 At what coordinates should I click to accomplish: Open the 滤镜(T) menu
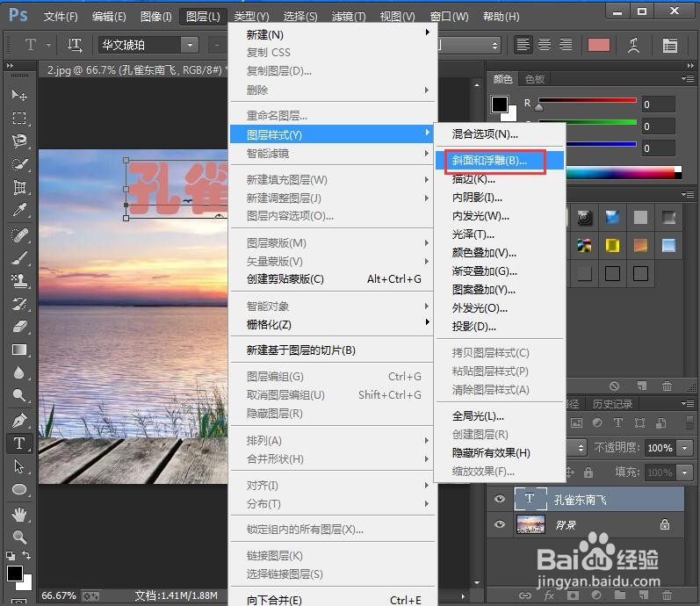tap(349, 17)
